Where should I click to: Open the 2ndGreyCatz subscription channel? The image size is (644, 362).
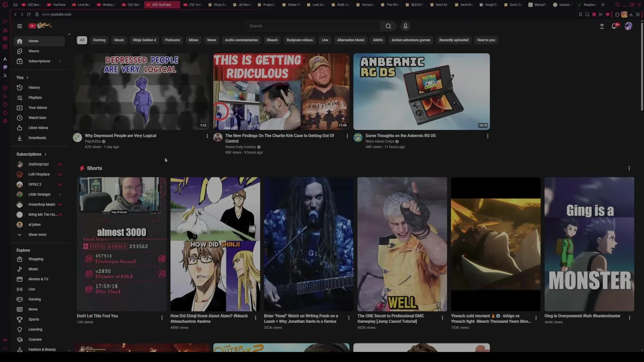pos(39,164)
